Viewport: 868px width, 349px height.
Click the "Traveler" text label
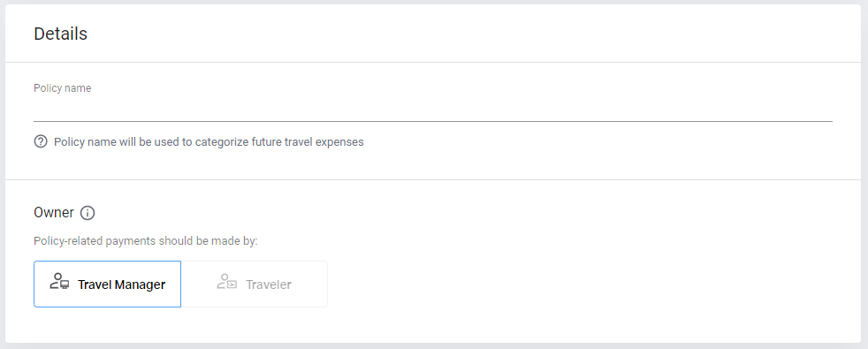tap(269, 285)
